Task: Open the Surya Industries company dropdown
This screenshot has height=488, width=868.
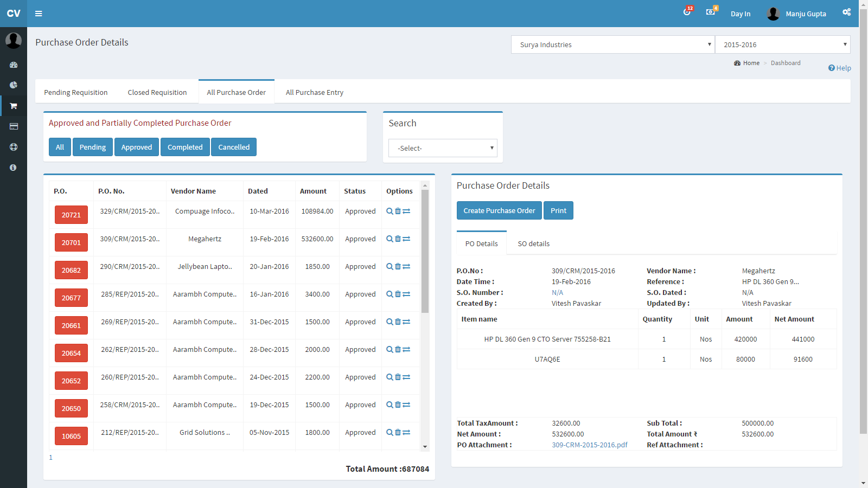Action: coord(612,44)
